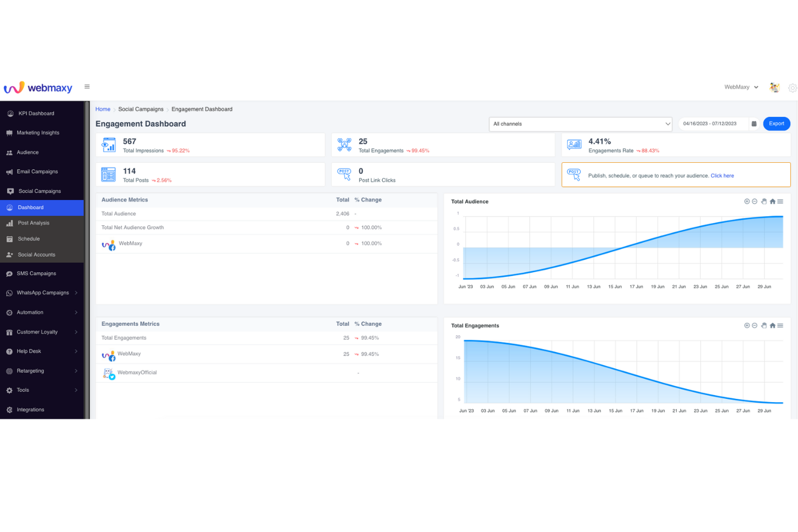
Task: Click the sidebar vertical scrollbar
Action: [87, 260]
